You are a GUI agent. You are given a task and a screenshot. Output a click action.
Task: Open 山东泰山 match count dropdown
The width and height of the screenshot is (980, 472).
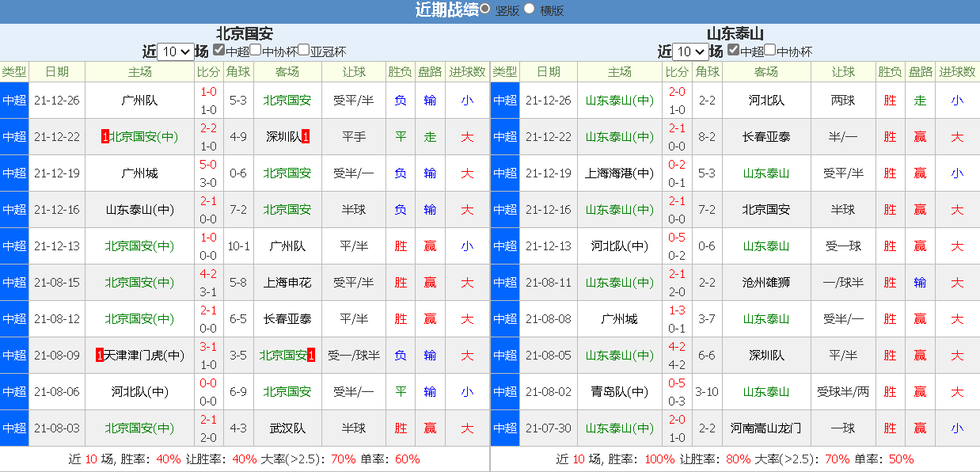tap(690, 51)
